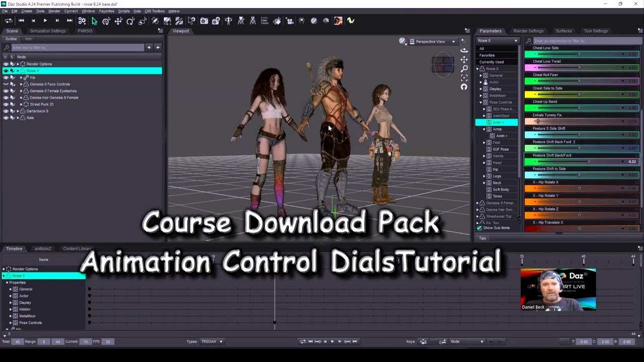Screen dimensions: 644x362
Task: Toggle visibility of Dartanbeck 8
Action: pyautogui.click(x=6, y=111)
